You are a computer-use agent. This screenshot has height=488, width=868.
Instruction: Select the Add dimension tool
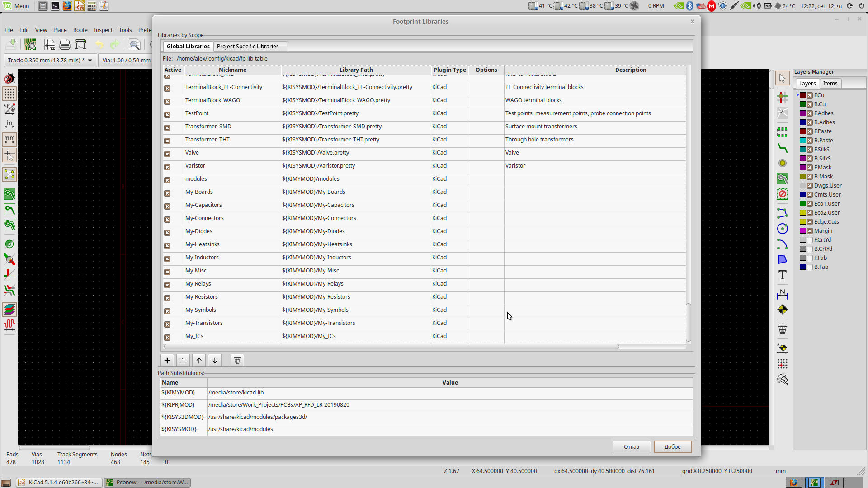[x=783, y=295]
